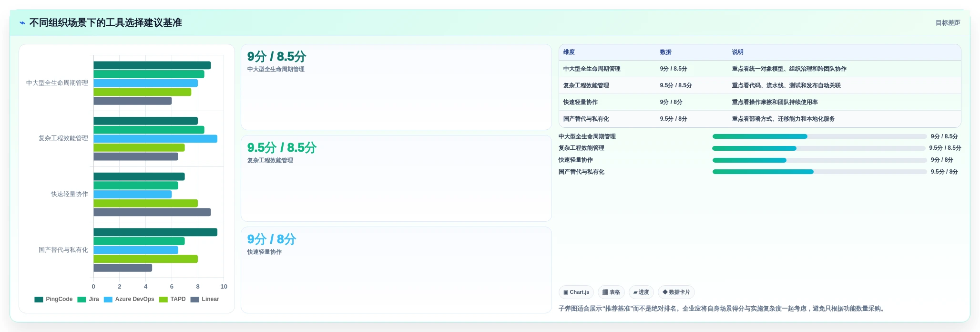Click the 复杂工程效能管理 table row name

(x=586, y=85)
